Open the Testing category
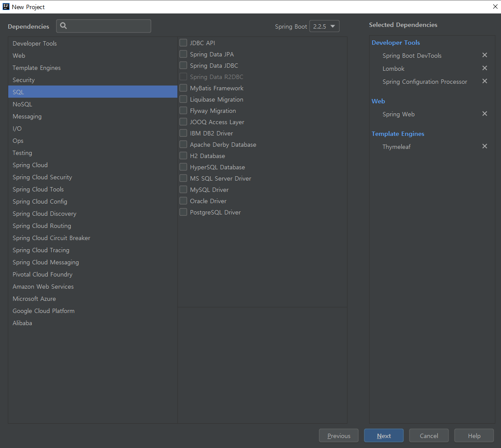Viewport: 501px width, 448px height. [93, 152]
